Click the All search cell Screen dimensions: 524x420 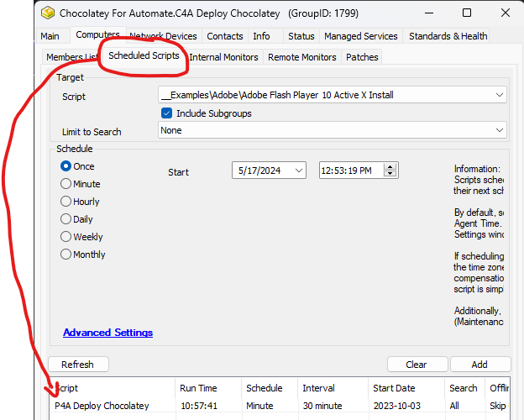coord(454,406)
